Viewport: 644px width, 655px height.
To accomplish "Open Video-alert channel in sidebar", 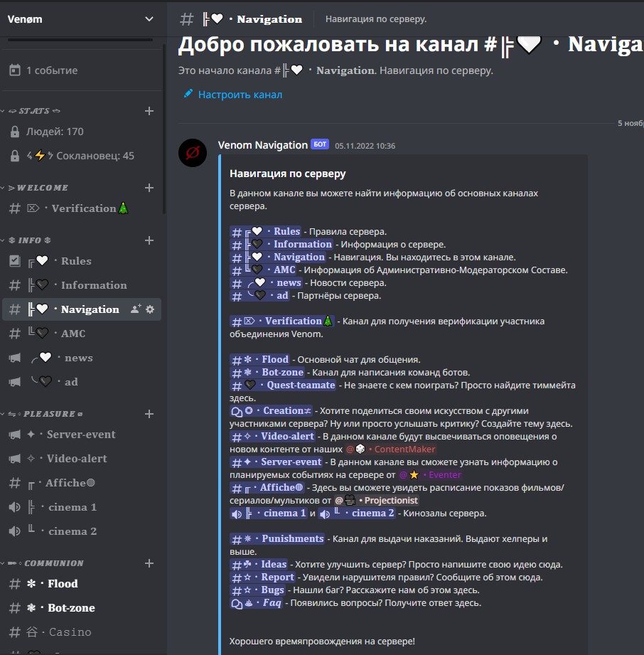I will 82,459.
